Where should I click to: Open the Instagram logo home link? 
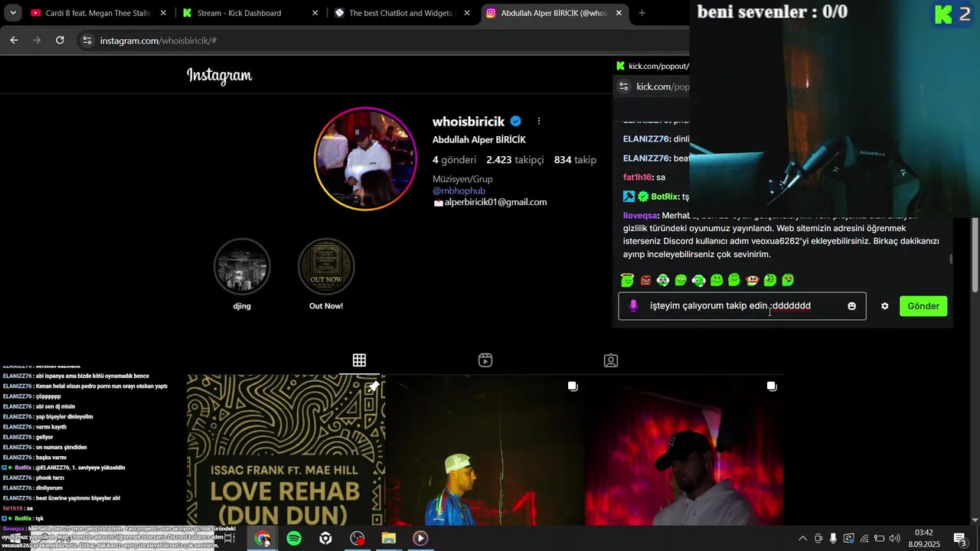pyautogui.click(x=220, y=75)
